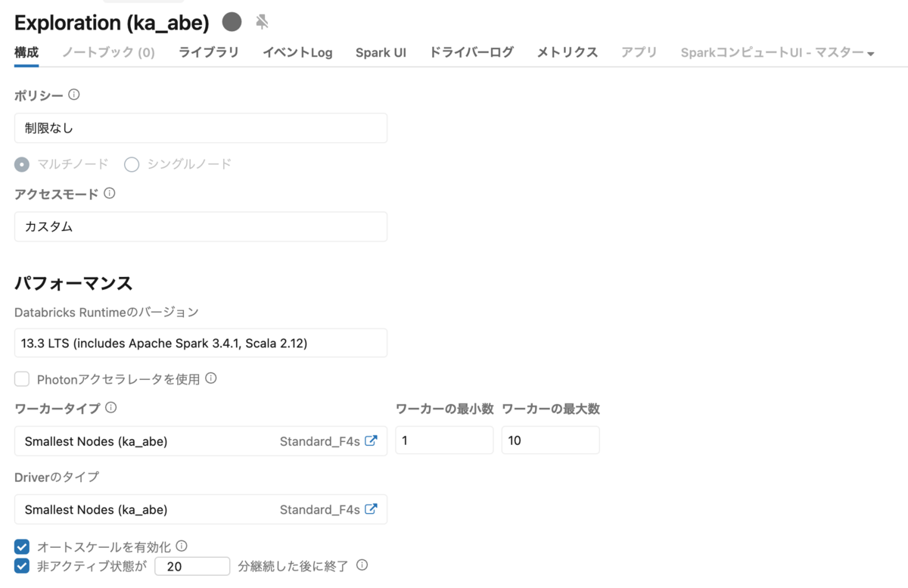Open the メトリクス tab
The height and width of the screenshot is (588, 908).
coord(567,52)
